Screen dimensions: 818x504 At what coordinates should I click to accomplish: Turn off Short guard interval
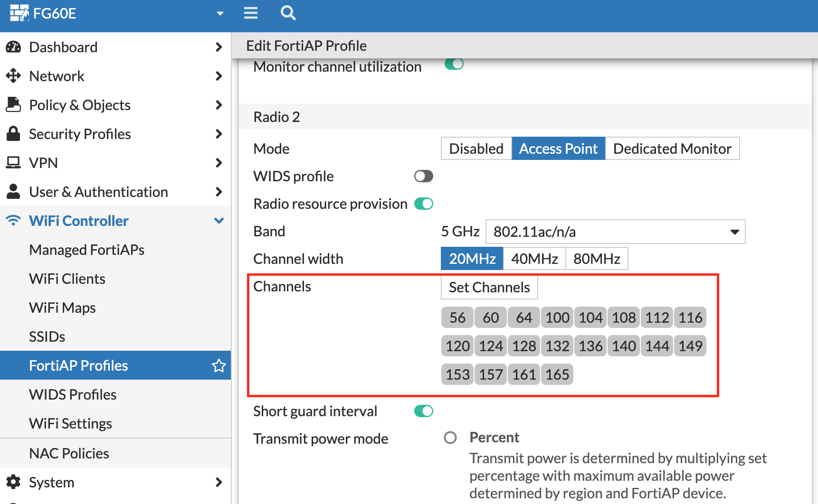[424, 411]
